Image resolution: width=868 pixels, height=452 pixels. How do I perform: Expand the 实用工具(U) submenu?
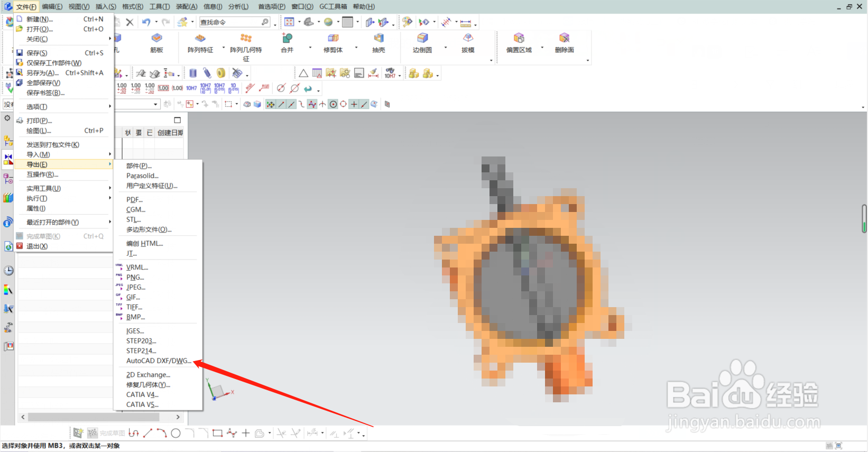[64, 188]
